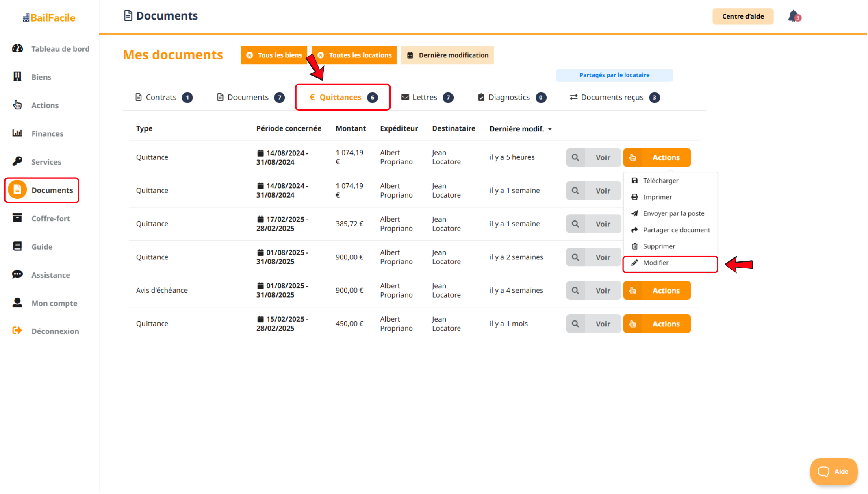The width and height of the screenshot is (868, 494).
Task: Open the Dernière modification date filter
Action: pos(447,55)
